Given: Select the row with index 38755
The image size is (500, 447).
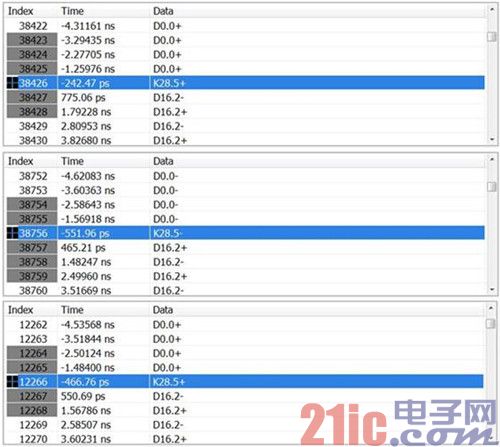Looking at the screenshot, I should click(245, 219).
